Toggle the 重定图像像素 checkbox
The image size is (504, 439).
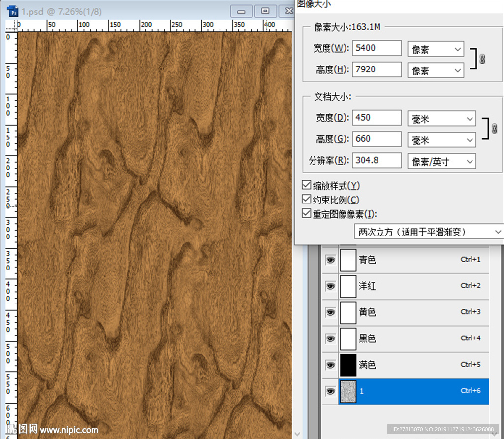[307, 214]
